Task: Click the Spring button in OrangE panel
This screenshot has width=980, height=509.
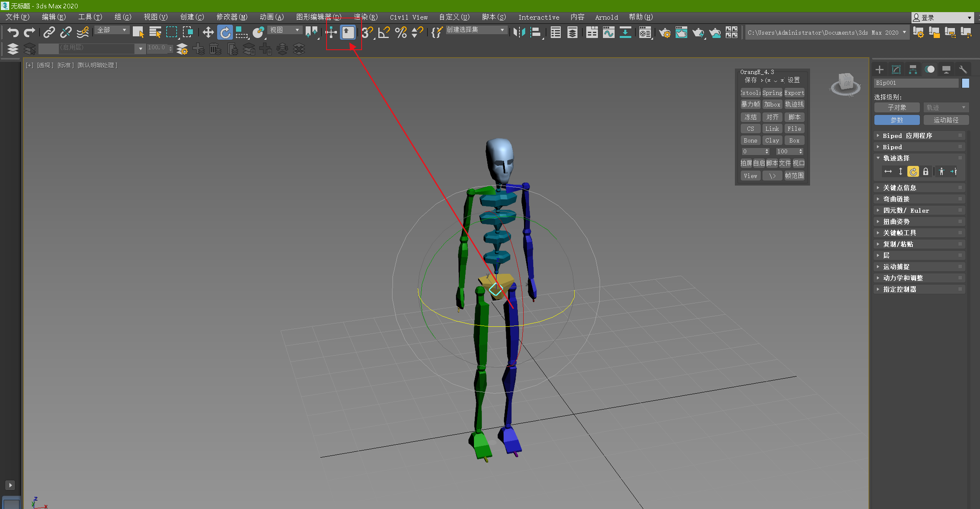Action: coord(772,93)
